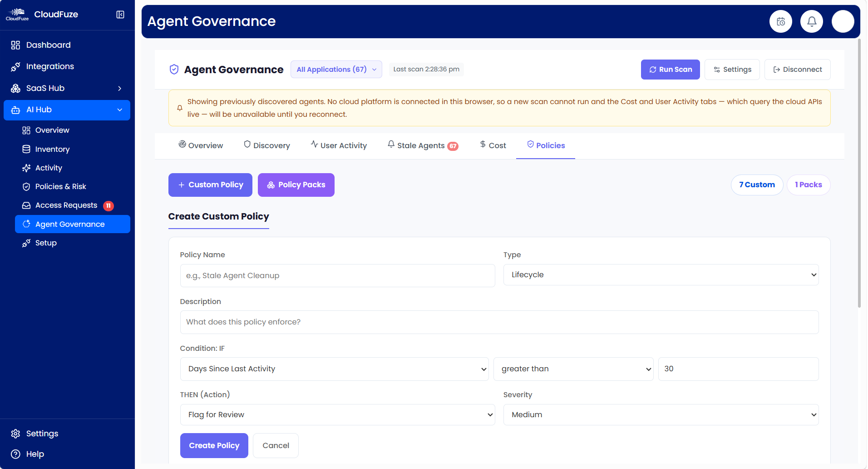
Task: Open Inventory in AI Hub
Action: (x=73, y=149)
